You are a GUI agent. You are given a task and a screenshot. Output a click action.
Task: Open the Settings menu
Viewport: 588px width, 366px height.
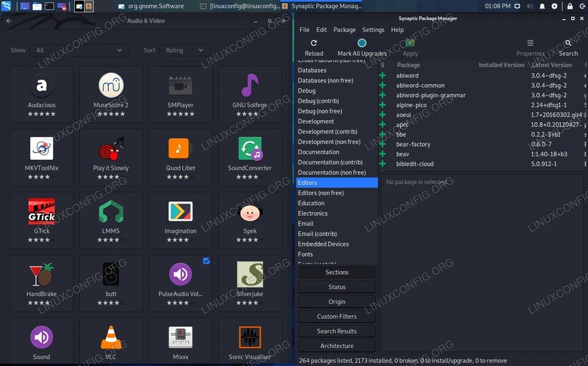[373, 29]
